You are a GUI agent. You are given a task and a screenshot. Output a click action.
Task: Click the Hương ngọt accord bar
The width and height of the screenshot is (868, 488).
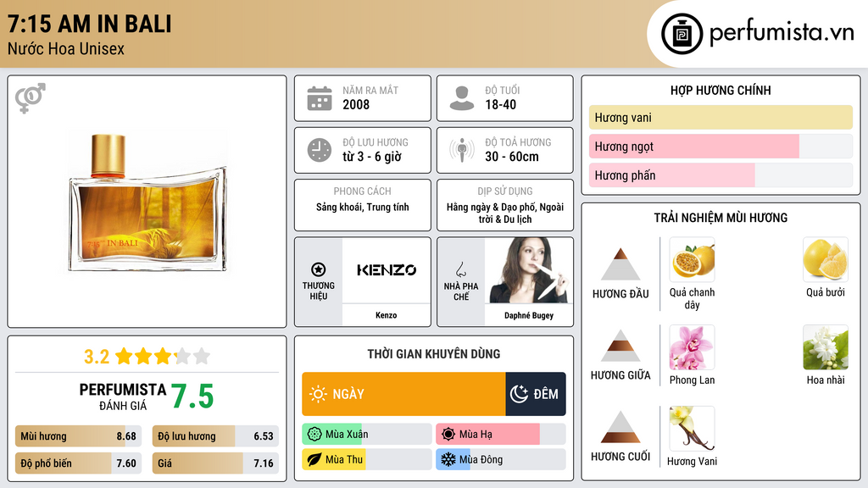click(721, 146)
